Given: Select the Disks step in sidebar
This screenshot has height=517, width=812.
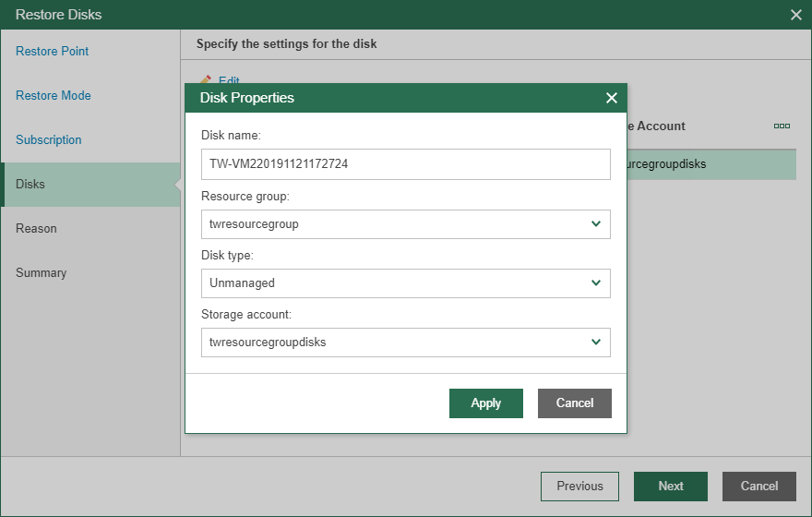Looking at the screenshot, I should (30, 184).
